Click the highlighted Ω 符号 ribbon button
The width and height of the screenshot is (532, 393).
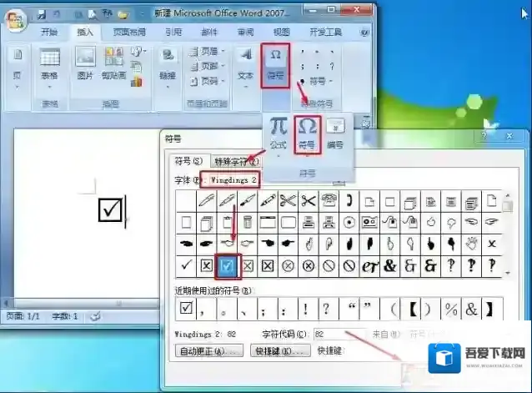tap(275, 65)
